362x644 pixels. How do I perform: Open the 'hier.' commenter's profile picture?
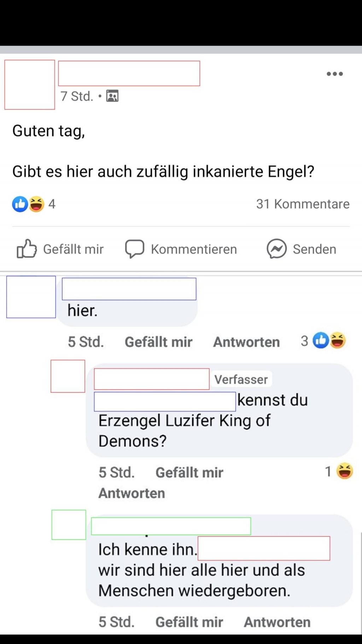click(31, 297)
